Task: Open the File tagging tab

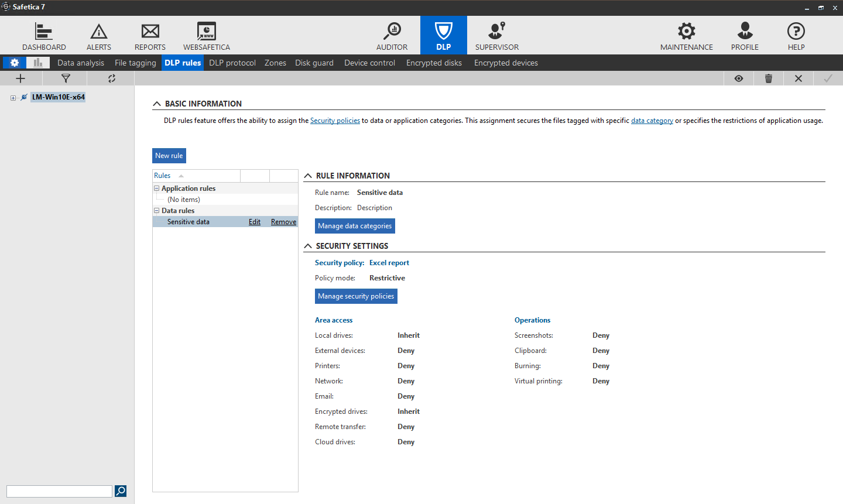Action: coord(135,63)
